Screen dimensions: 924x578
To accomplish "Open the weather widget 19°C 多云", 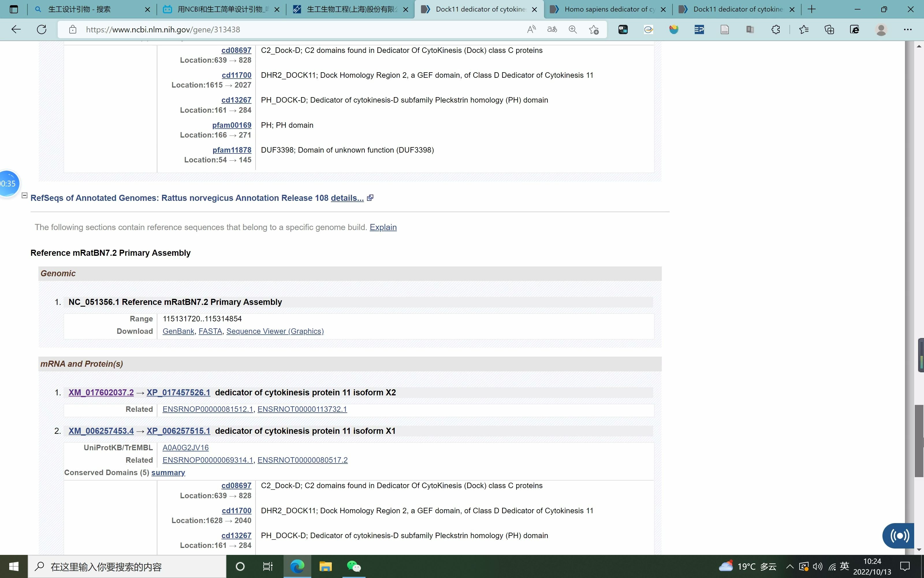I will (x=747, y=566).
